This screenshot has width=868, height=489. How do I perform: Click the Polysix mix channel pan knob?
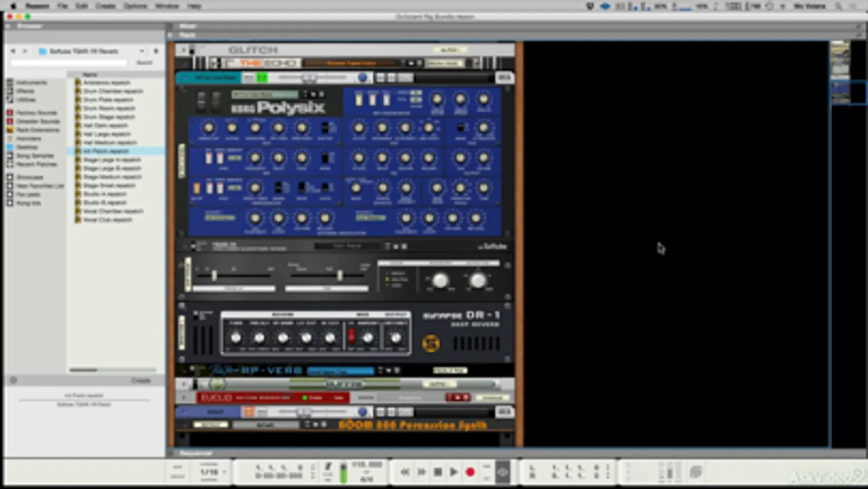pos(363,78)
